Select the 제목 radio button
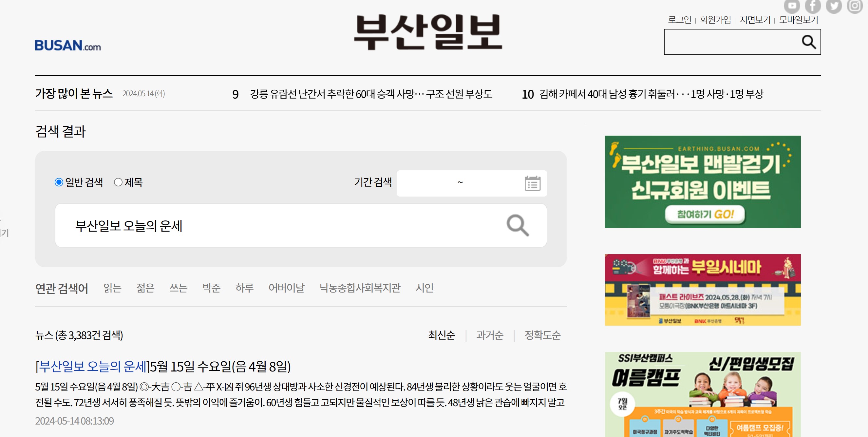868x437 pixels. 118,182
